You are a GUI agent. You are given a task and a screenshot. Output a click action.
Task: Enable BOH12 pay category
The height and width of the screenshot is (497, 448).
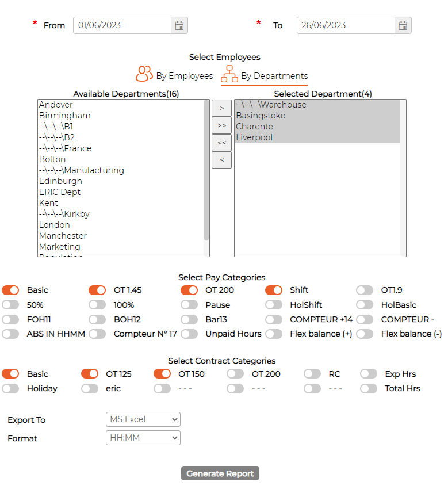[97, 319]
